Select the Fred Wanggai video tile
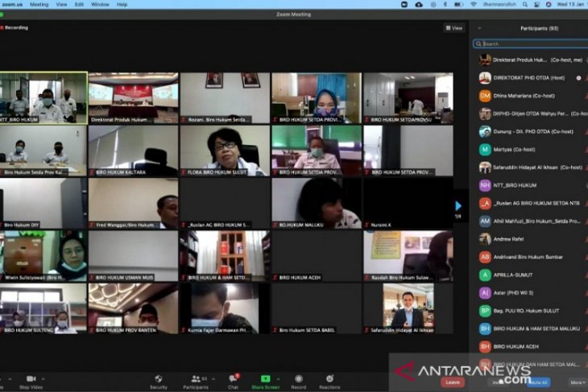 pos(133,204)
